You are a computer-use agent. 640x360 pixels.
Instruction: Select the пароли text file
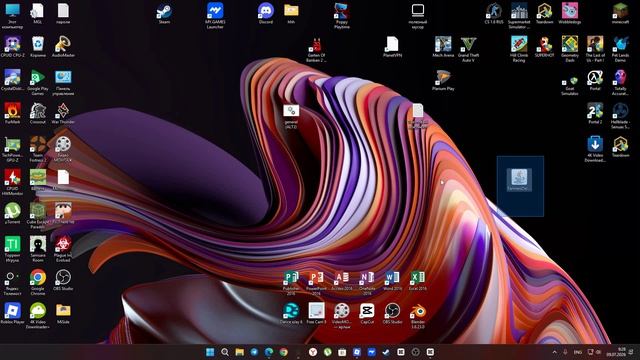(63, 13)
